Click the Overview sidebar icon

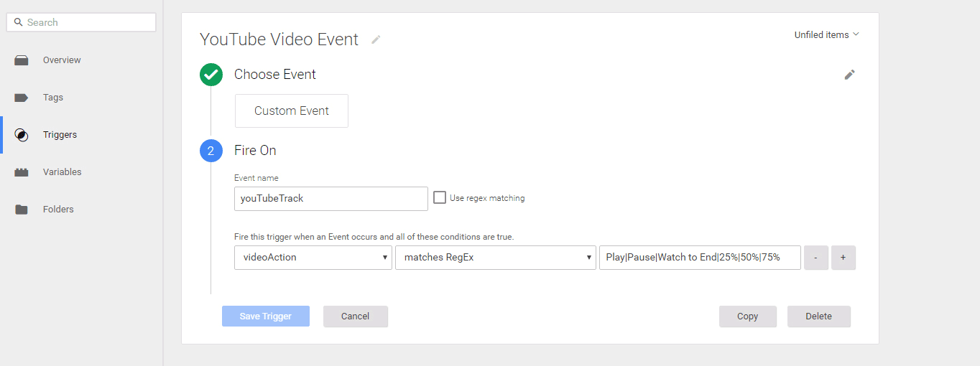pos(22,60)
